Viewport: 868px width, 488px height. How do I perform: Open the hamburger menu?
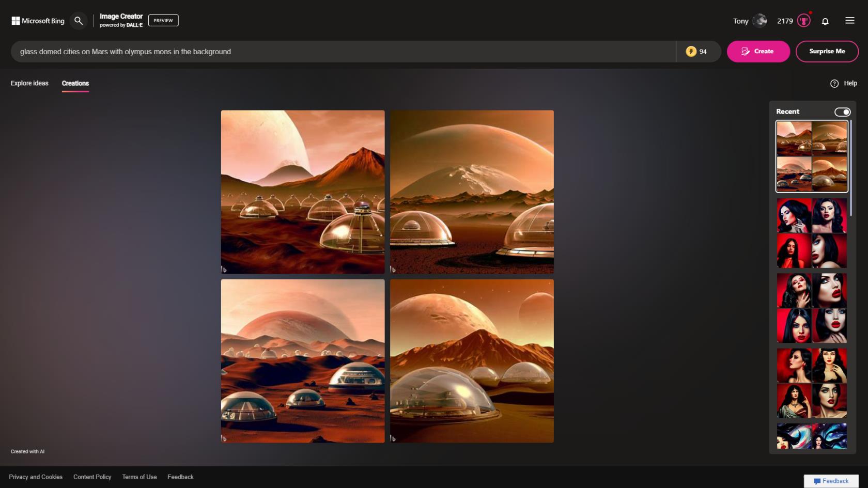point(850,21)
